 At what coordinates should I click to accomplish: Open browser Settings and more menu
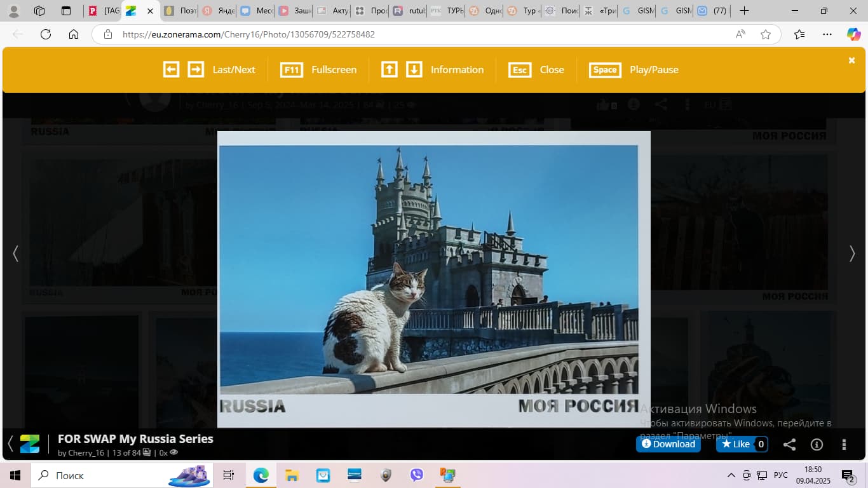(x=827, y=34)
